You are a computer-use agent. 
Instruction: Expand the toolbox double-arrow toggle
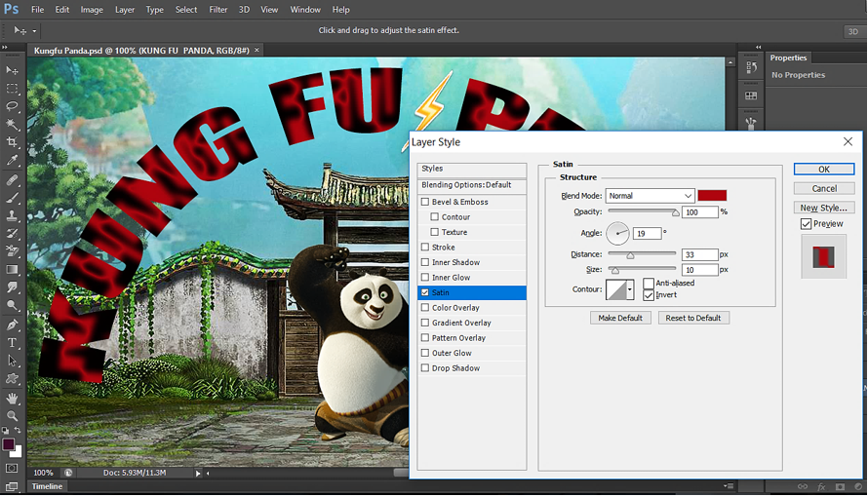point(5,48)
